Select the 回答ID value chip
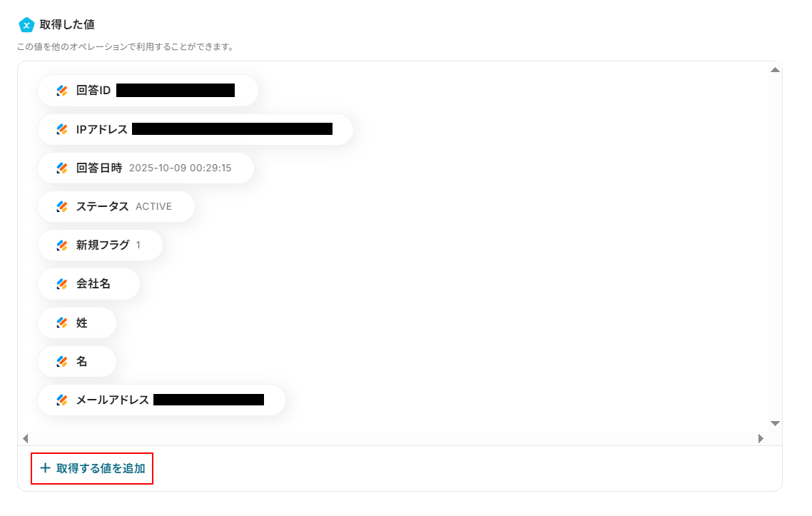This screenshot has width=812, height=516. click(x=148, y=91)
